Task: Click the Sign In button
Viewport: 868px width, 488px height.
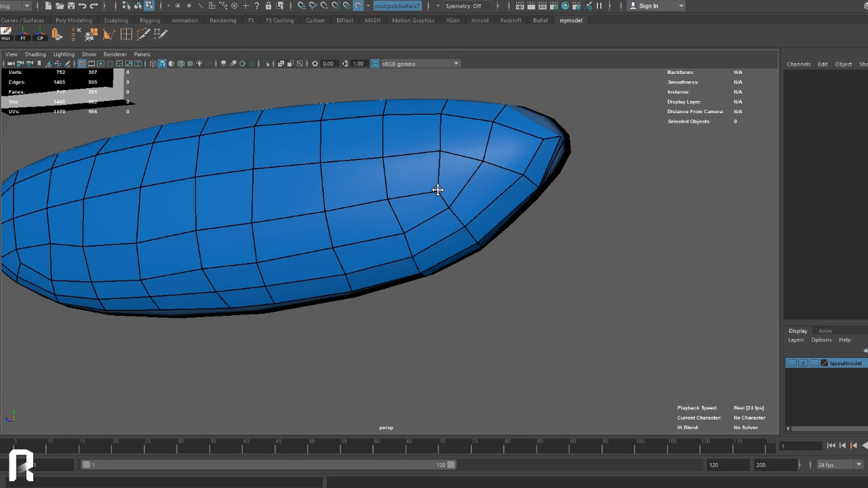Action: pyautogui.click(x=648, y=6)
